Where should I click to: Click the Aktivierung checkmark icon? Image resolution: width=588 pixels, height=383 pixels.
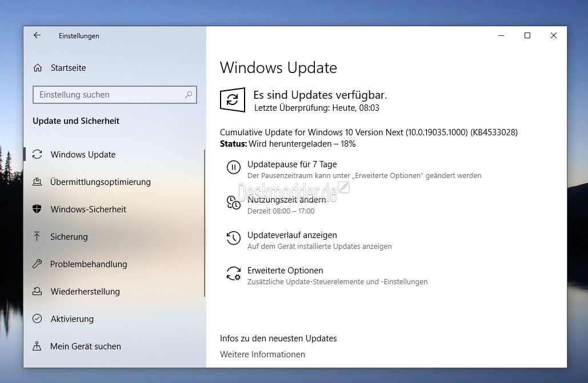(37, 319)
